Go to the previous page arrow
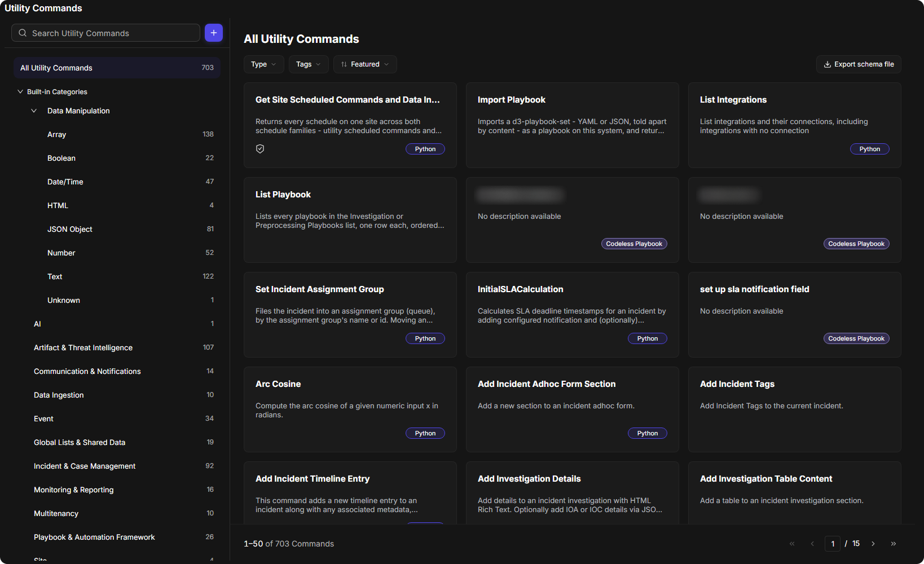The width and height of the screenshot is (924, 564). [x=812, y=544]
